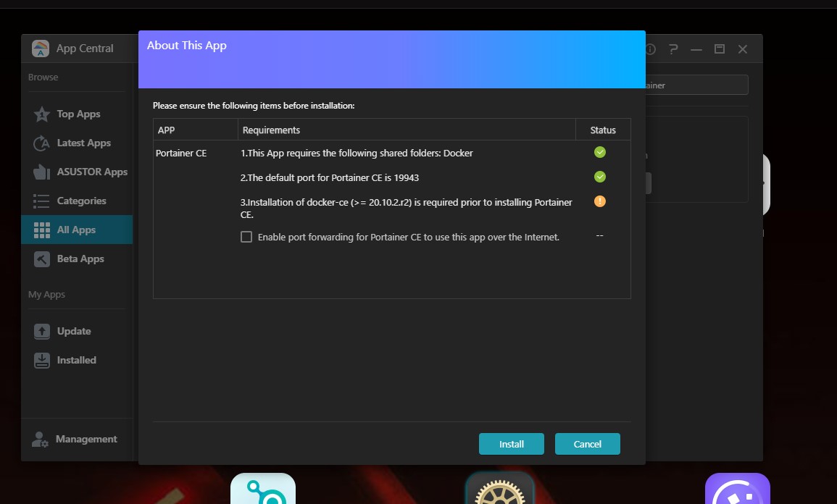
Task: Click the info icon in App Central title bar
Action: 651,49
